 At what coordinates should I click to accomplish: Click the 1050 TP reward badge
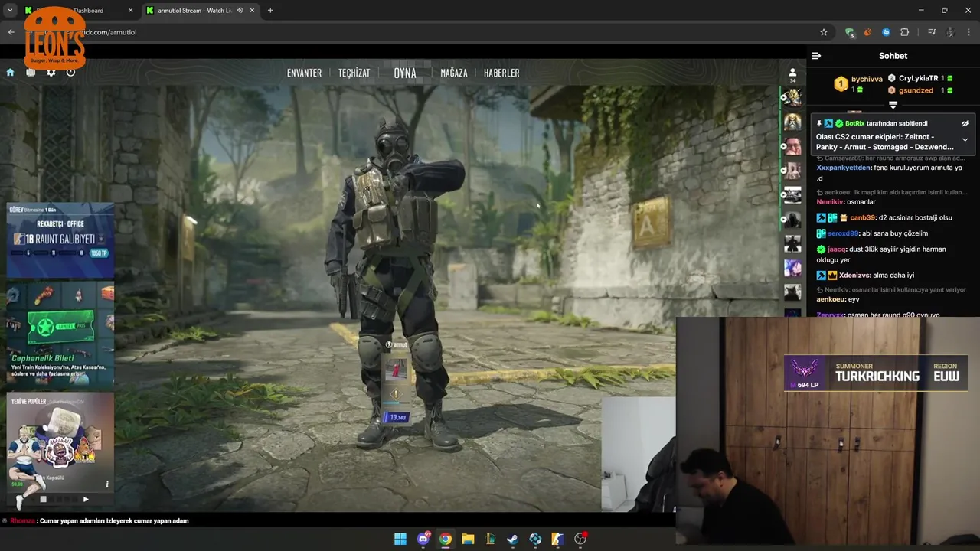(100, 253)
